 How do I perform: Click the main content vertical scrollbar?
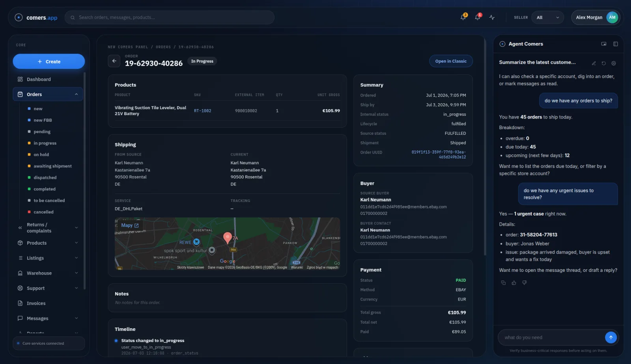click(x=485, y=146)
